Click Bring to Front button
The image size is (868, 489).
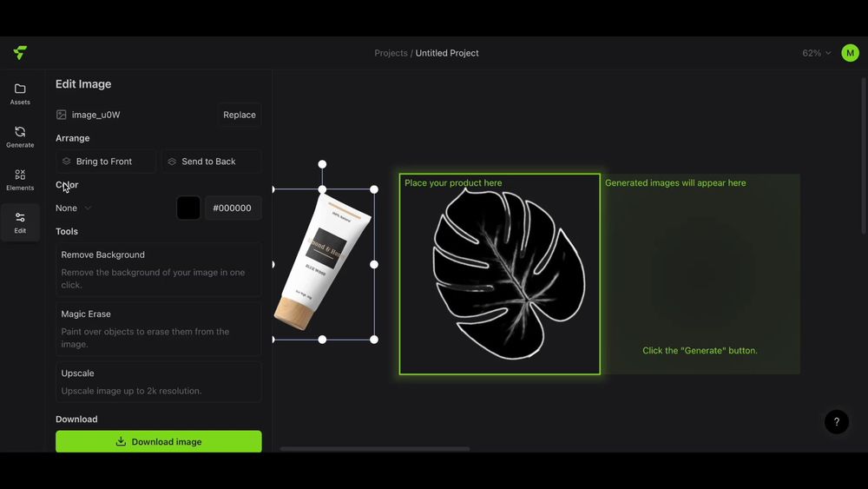(x=106, y=162)
